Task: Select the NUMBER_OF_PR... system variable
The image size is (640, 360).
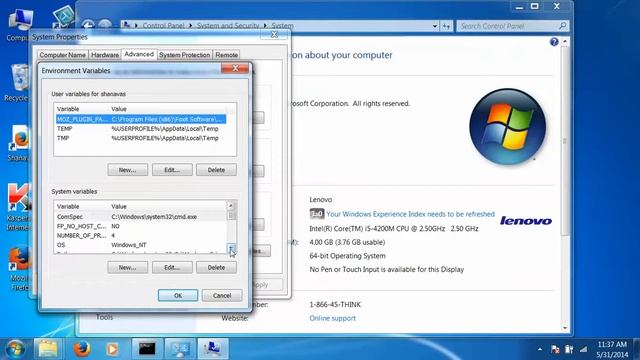Action: 141,236
